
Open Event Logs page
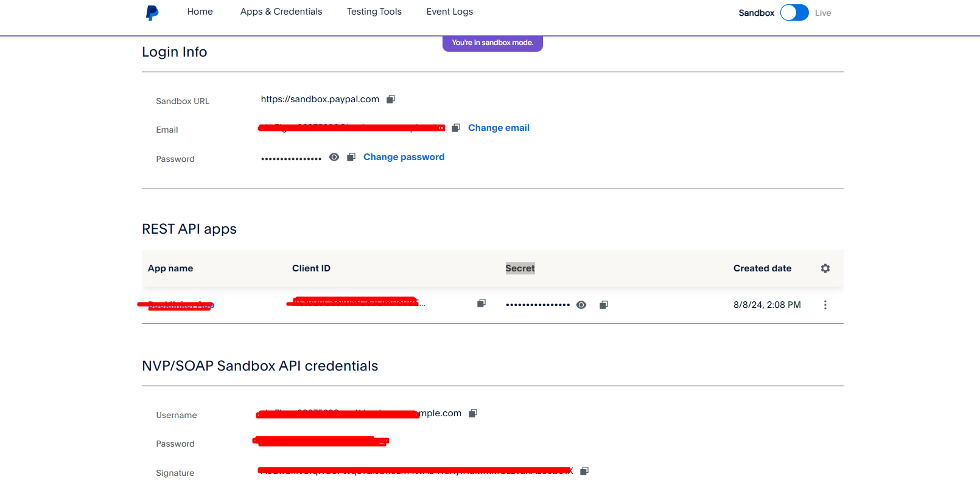tap(450, 12)
